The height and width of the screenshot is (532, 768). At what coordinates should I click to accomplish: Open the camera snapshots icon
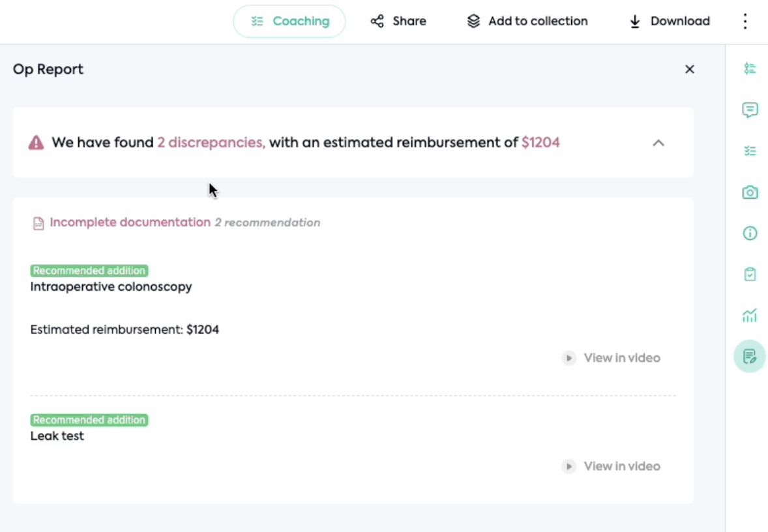tap(750, 192)
